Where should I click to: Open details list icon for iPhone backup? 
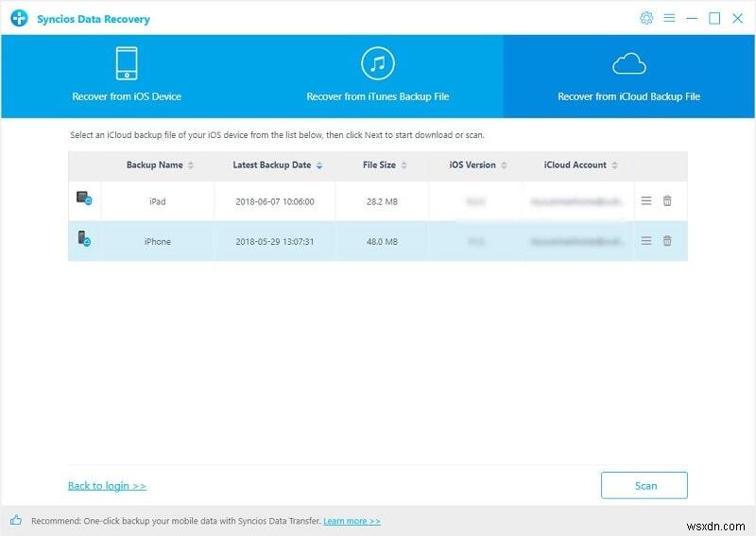(x=646, y=241)
